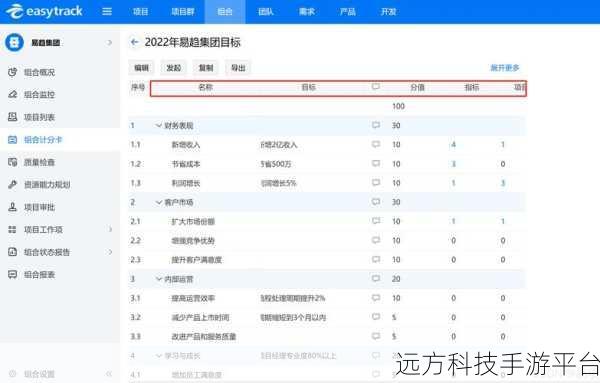This screenshot has height=383, width=600.
Task: Expand the 易趋集团 switcher arrow
Action: 109,42
